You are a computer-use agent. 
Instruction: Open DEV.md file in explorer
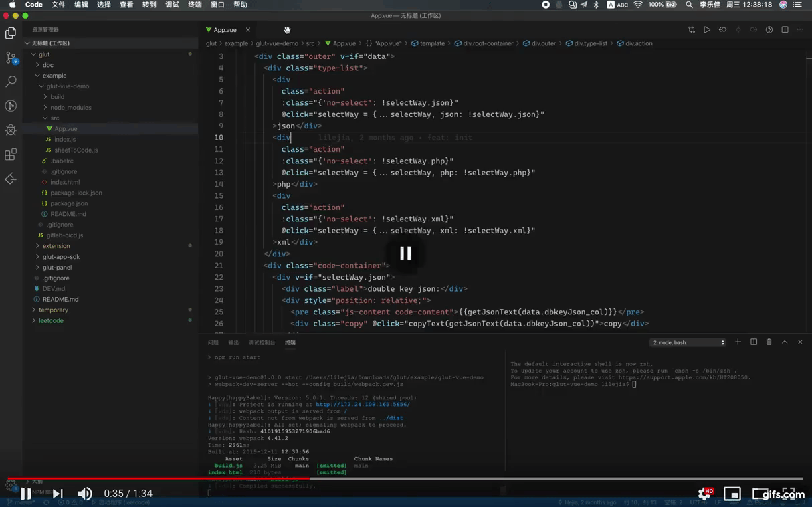pos(110,288)
